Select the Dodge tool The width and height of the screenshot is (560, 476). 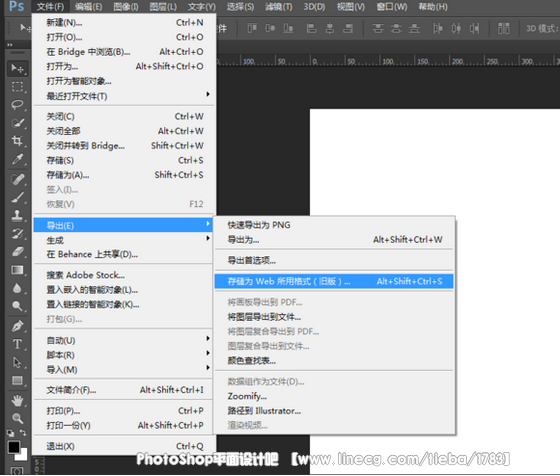tap(17, 306)
